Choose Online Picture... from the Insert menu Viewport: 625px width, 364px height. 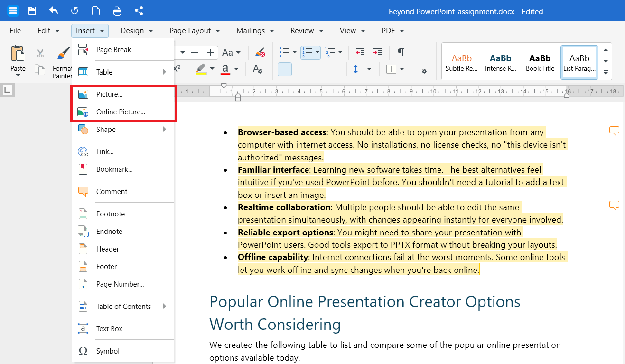point(123,112)
